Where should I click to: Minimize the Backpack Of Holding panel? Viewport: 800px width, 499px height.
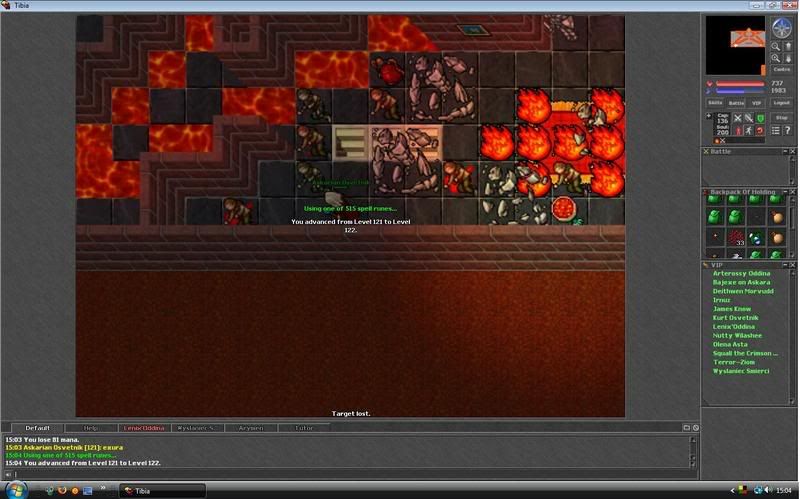click(785, 192)
